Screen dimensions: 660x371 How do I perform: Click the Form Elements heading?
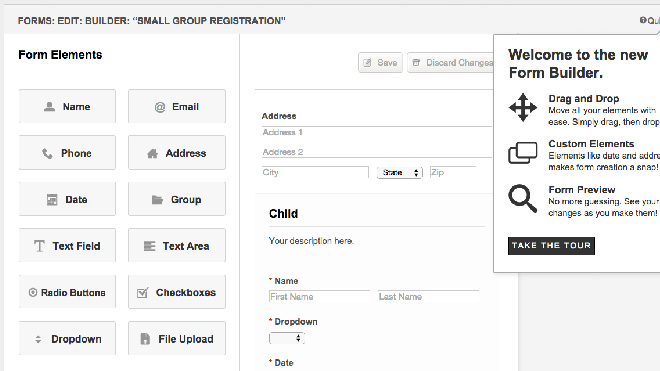point(60,55)
